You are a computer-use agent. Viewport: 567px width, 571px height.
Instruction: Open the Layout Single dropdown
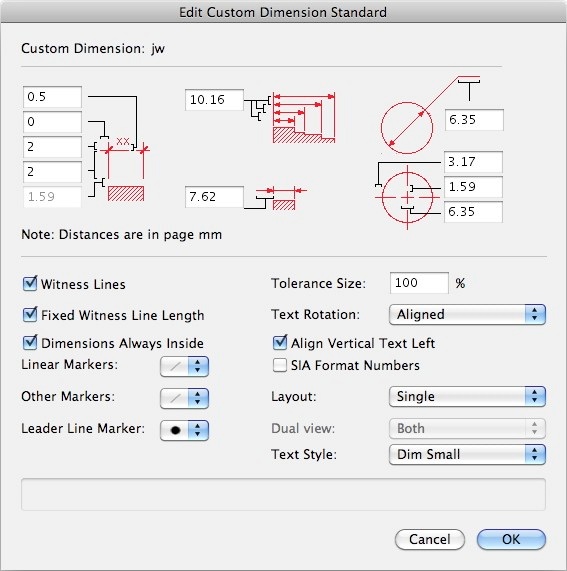(x=467, y=396)
